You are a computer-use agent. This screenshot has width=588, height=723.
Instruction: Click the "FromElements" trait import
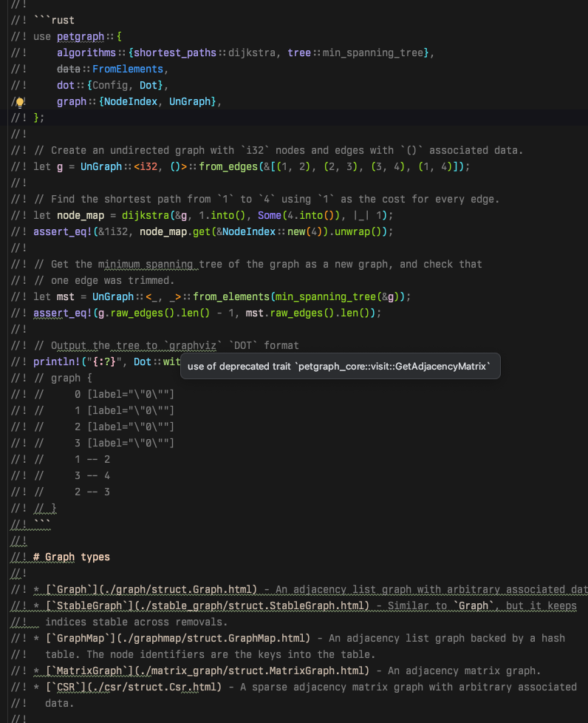[x=128, y=69]
